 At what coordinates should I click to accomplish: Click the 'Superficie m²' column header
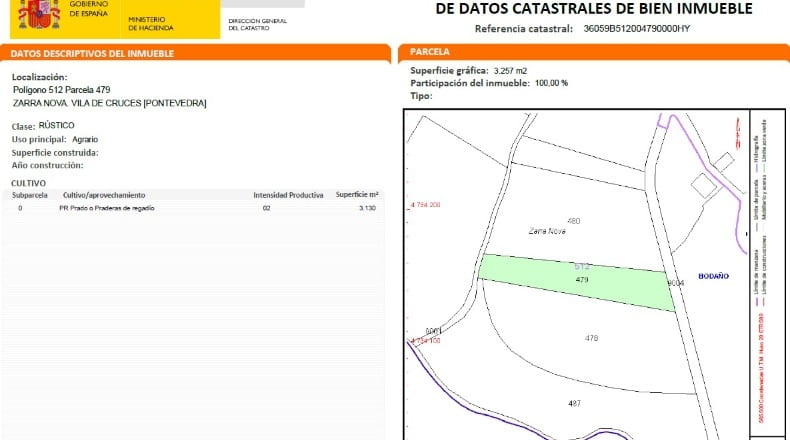click(x=357, y=195)
